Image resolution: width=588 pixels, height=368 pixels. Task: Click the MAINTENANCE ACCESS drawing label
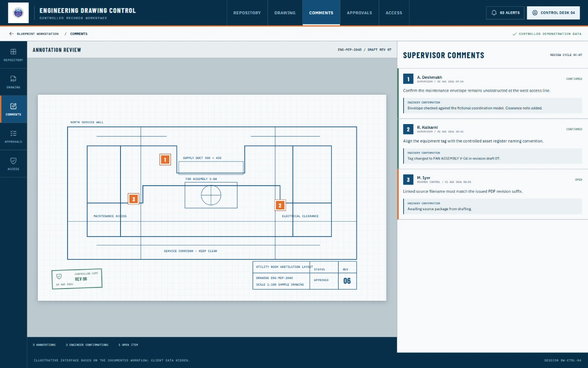click(x=110, y=216)
